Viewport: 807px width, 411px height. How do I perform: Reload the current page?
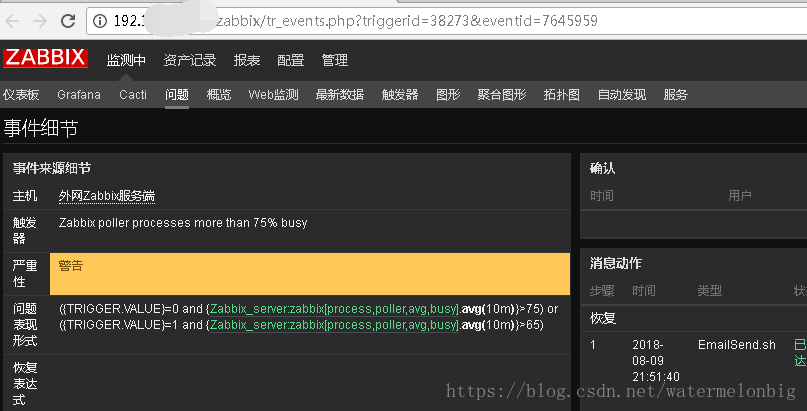click(x=68, y=20)
